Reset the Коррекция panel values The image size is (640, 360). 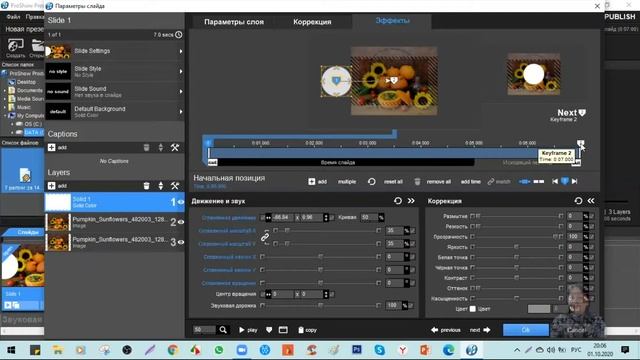coord(578,201)
